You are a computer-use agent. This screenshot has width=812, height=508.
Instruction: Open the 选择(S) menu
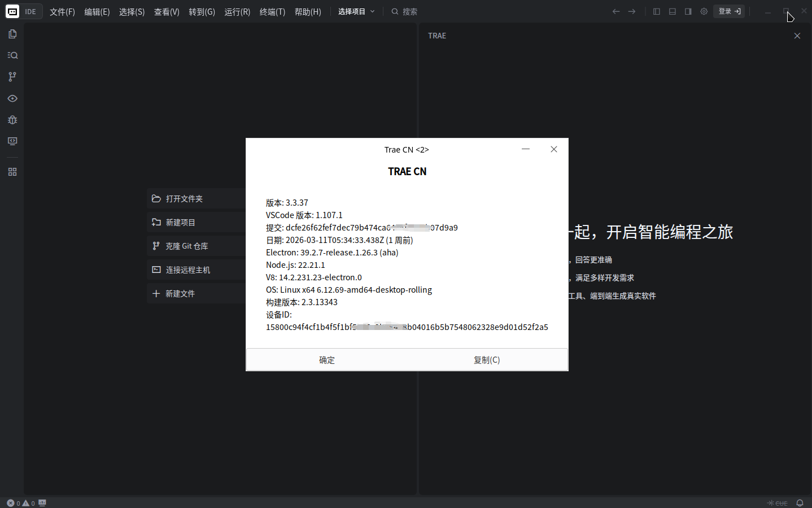point(132,12)
